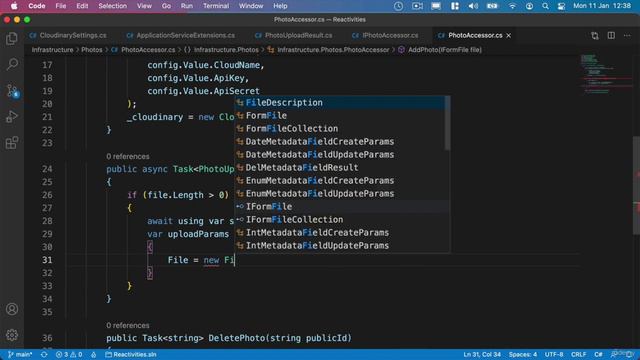Click the PhotoAccessor.cs breadcrumb
640x360 pixels.
pyautogui.click(x=143, y=50)
